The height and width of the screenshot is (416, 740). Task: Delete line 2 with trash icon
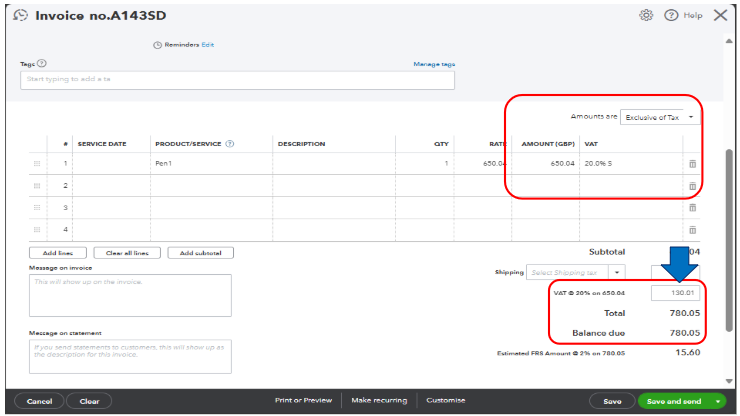point(692,186)
